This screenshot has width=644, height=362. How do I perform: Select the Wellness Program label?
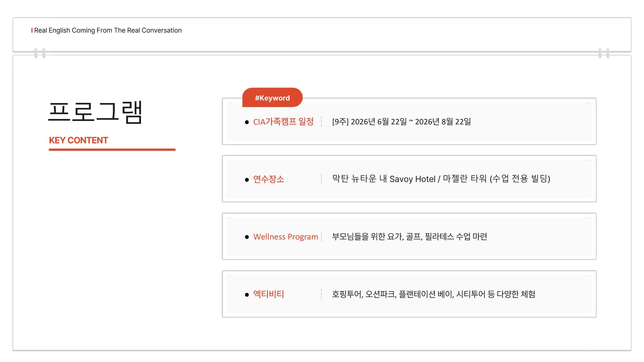(x=285, y=237)
